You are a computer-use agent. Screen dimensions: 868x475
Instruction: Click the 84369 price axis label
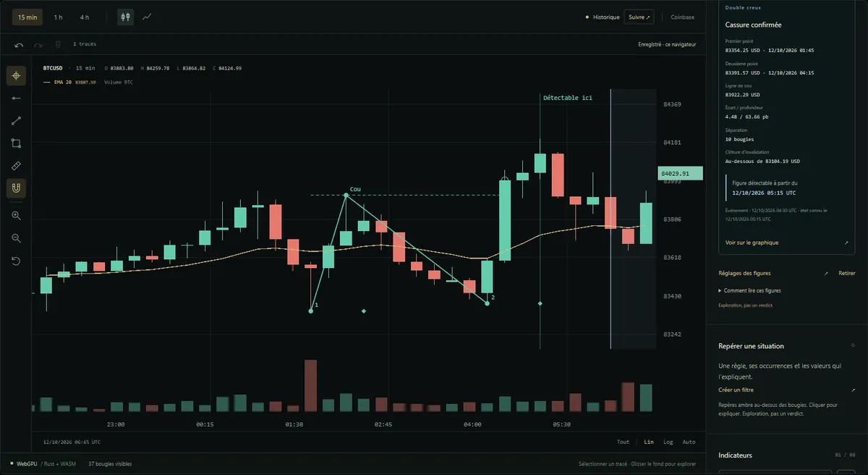pos(672,104)
